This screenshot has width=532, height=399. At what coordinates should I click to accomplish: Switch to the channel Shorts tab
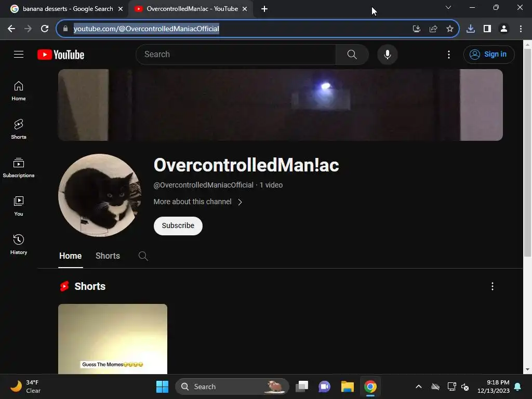coord(108,256)
